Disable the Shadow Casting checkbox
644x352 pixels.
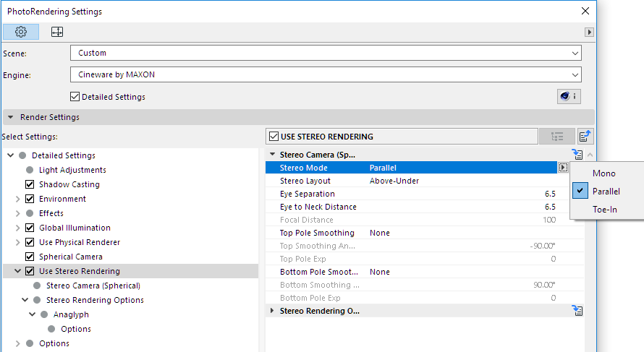(x=30, y=184)
